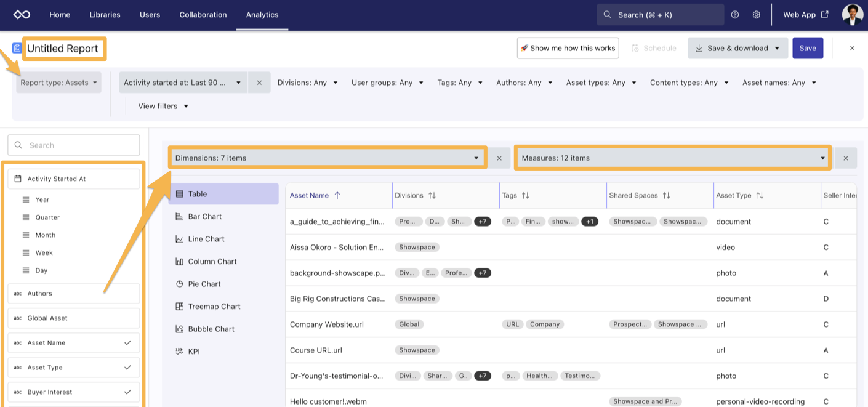Open the Report type: Assets dropdown
The image size is (868, 407).
click(x=59, y=83)
